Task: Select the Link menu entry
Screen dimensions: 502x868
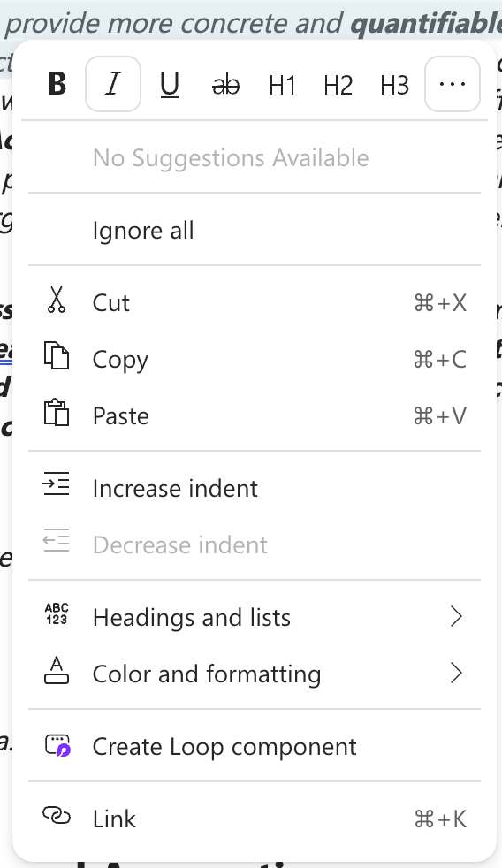Action: click(x=255, y=819)
